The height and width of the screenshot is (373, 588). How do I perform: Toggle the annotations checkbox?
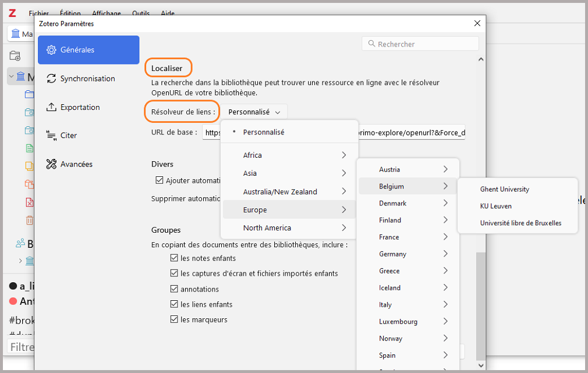174,289
